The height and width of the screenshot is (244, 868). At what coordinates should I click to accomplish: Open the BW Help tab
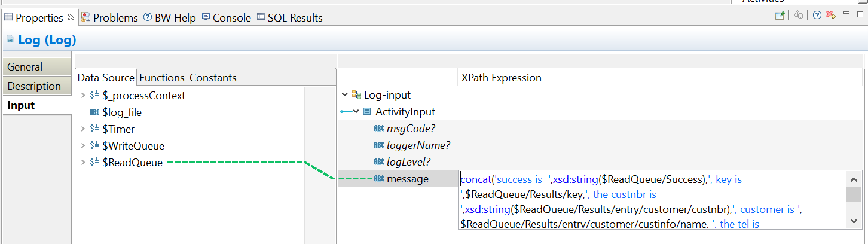(x=175, y=18)
